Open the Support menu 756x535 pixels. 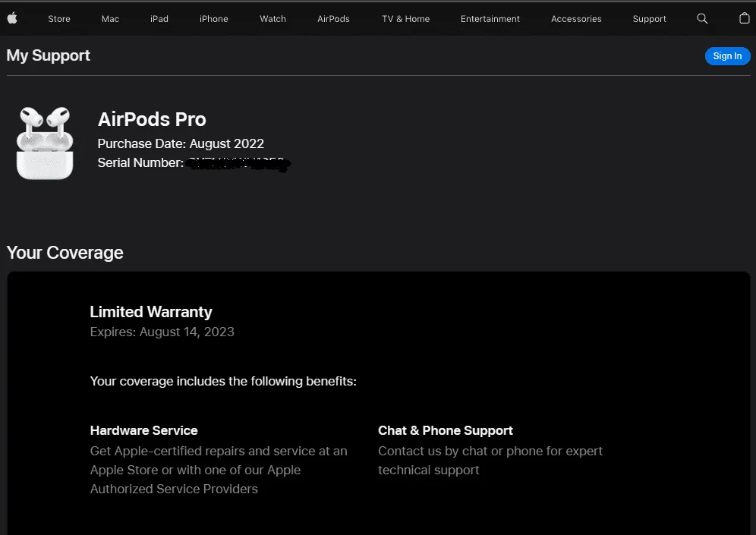[649, 19]
